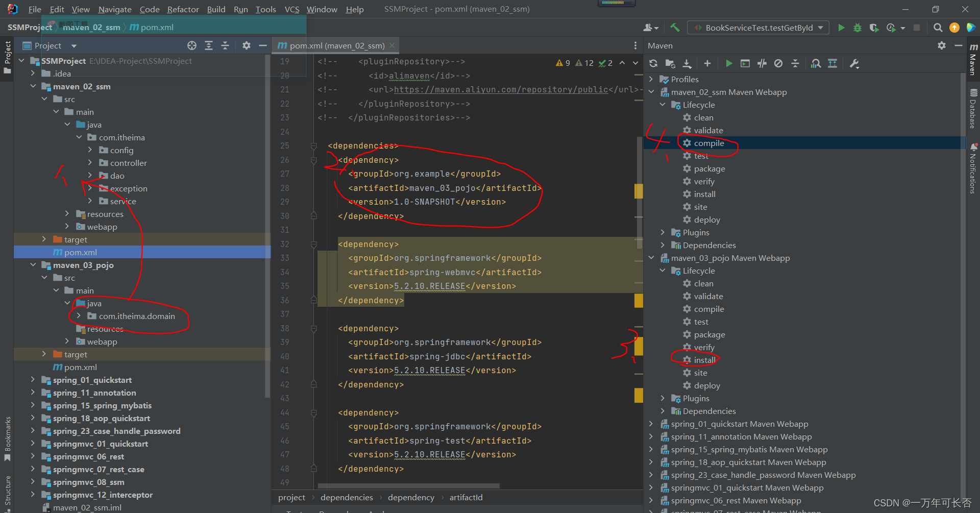Screen dimensions: 980x513
Task: Click the editor horizontal scrollbar
Action: [408, 486]
